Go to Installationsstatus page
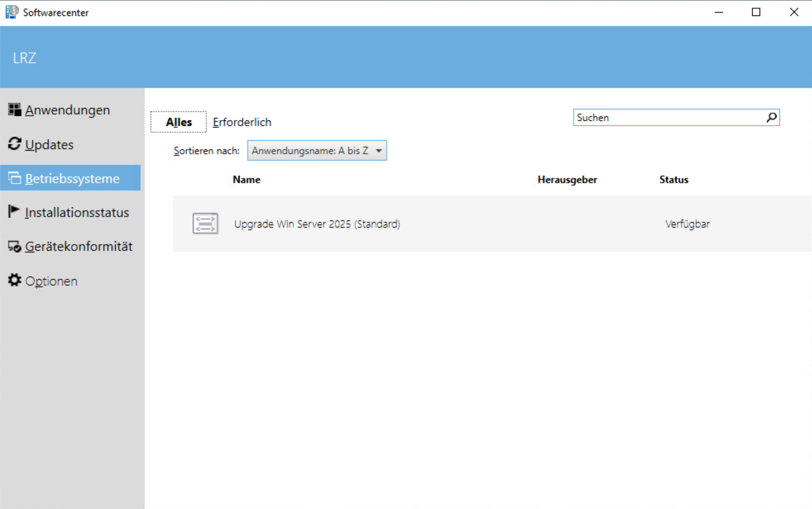Screen dimensions: 812x509 click(x=77, y=212)
